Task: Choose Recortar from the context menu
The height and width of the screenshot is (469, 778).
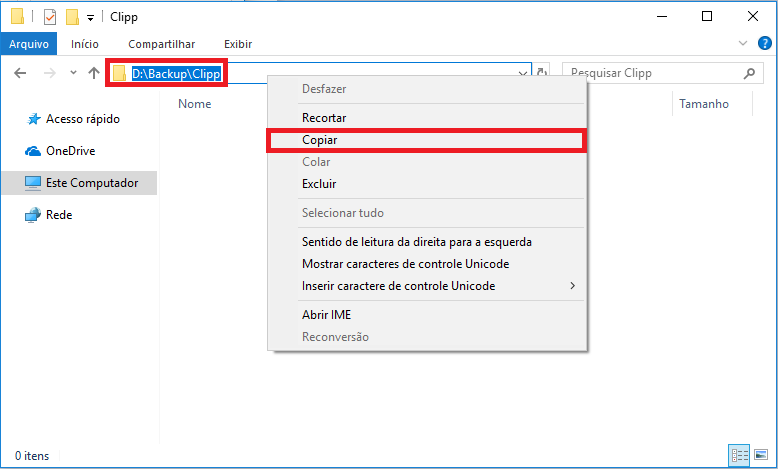Action: 324,118
